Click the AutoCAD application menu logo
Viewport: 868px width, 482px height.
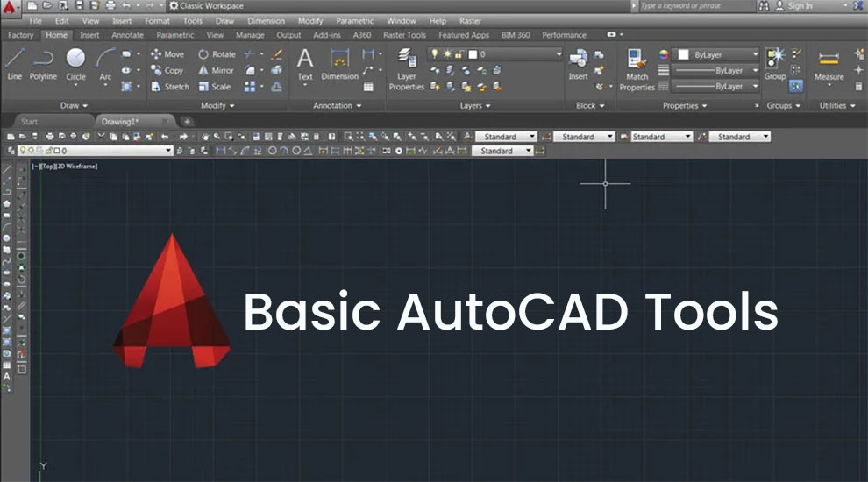point(10,7)
